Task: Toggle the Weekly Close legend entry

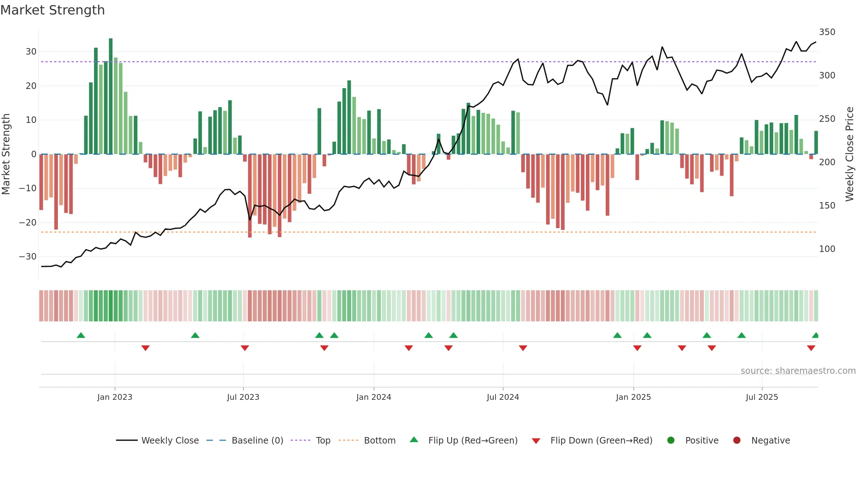Action: [157, 440]
